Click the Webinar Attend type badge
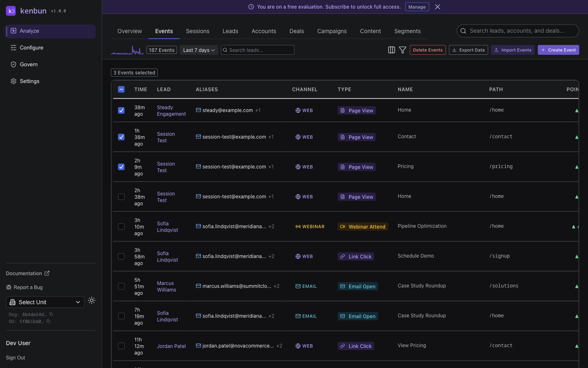The image size is (588, 368). point(363,227)
